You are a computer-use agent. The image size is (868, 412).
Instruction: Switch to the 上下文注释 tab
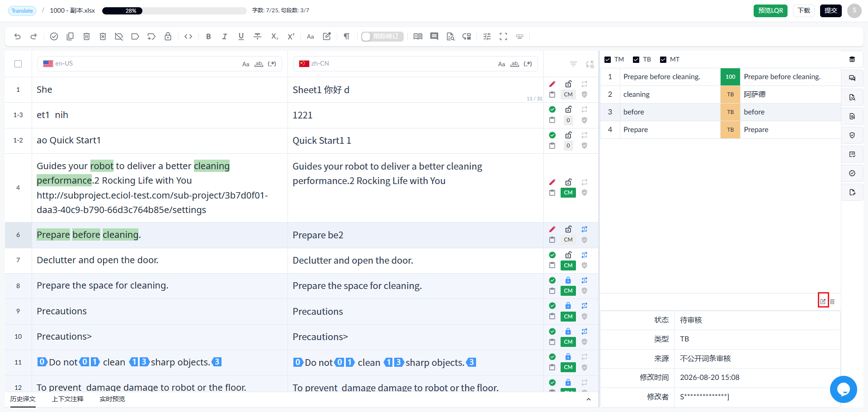click(x=68, y=399)
